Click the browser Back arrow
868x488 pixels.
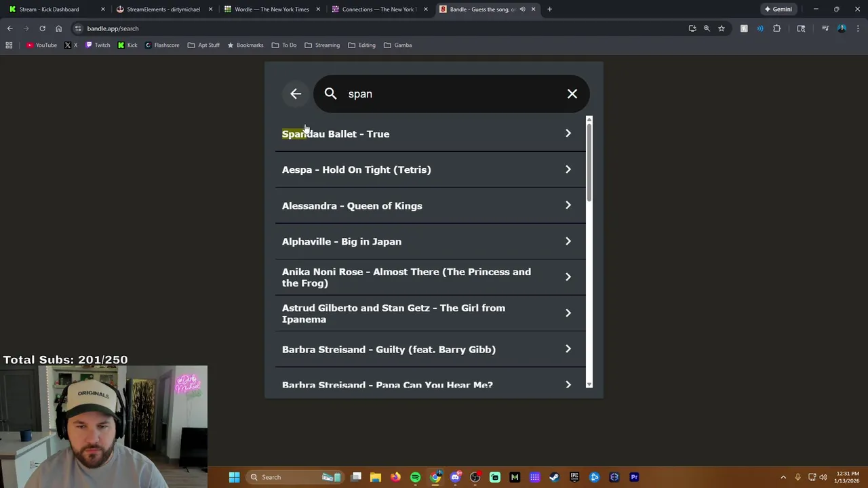[x=9, y=28]
